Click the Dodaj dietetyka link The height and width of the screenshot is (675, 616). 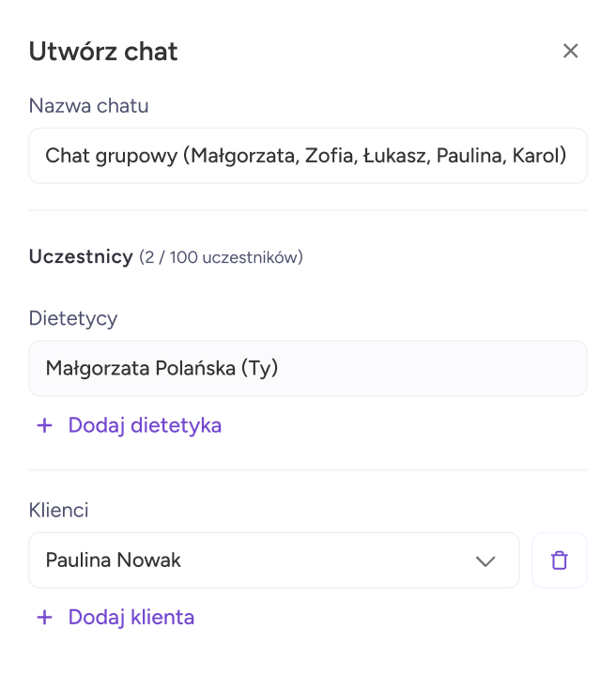point(145,425)
